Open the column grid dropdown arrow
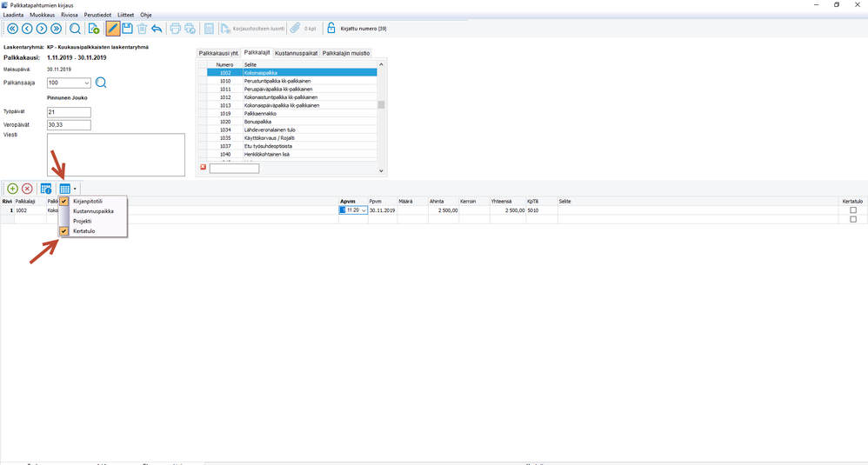 75,189
